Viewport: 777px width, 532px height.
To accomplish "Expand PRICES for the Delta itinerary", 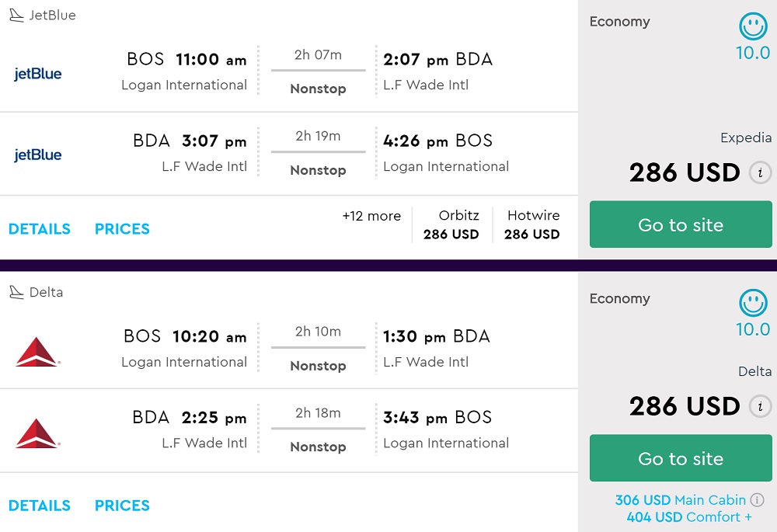I will click(x=122, y=506).
